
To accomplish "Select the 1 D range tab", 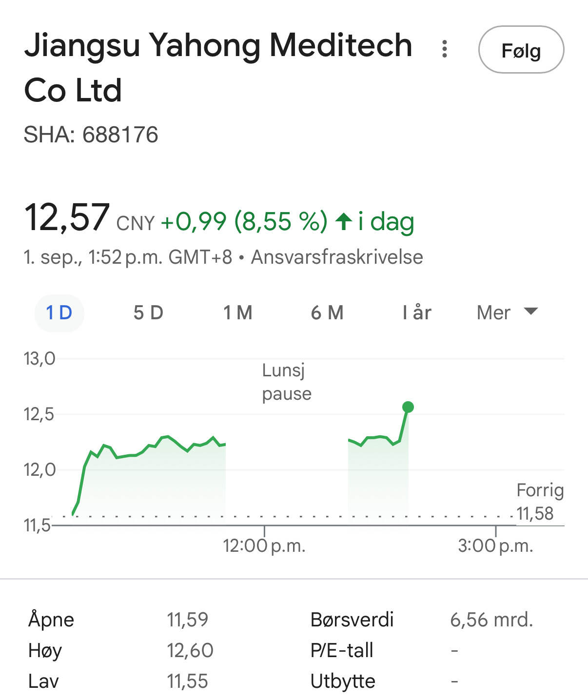I will pos(59,313).
